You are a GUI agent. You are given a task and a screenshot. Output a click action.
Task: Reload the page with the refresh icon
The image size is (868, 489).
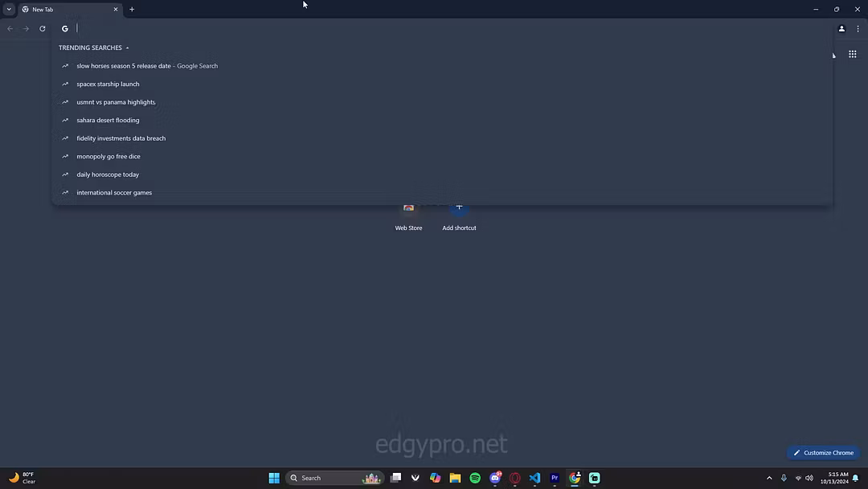(x=43, y=29)
